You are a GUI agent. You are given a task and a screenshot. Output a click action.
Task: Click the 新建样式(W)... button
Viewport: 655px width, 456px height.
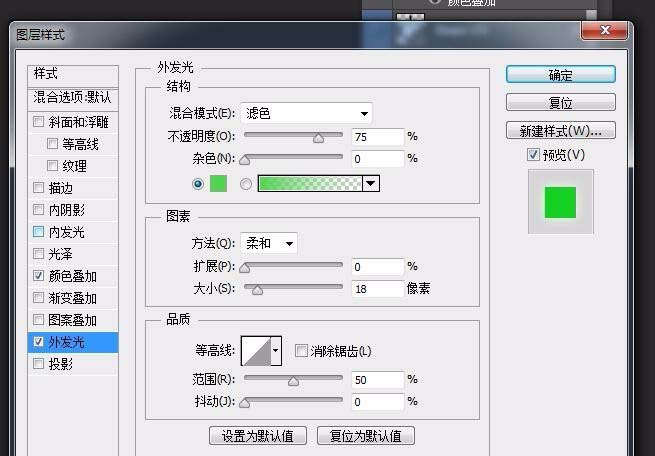(x=560, y=131)
